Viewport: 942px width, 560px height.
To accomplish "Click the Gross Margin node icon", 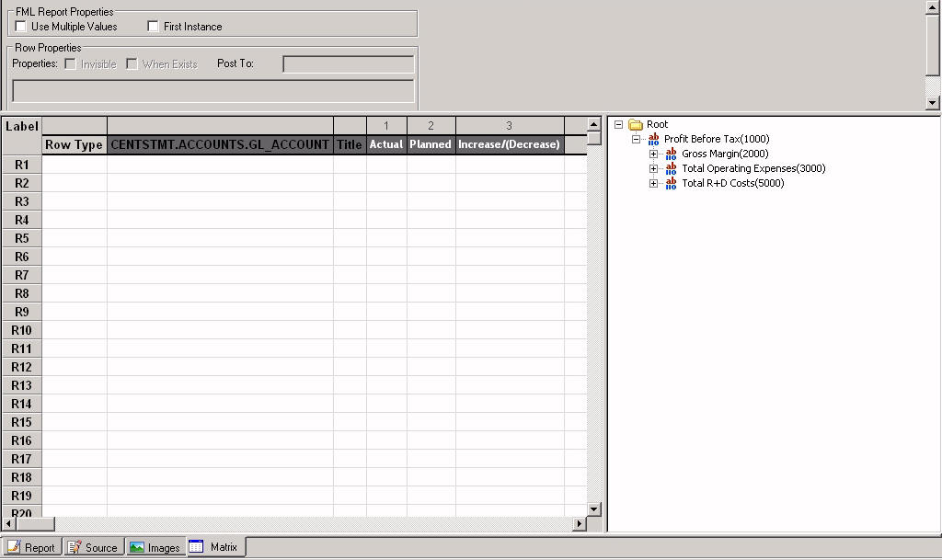I will 671,154.
